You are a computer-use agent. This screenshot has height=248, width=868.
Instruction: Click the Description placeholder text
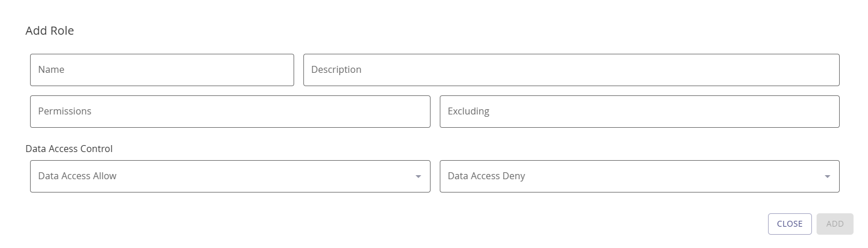(336, 70)
